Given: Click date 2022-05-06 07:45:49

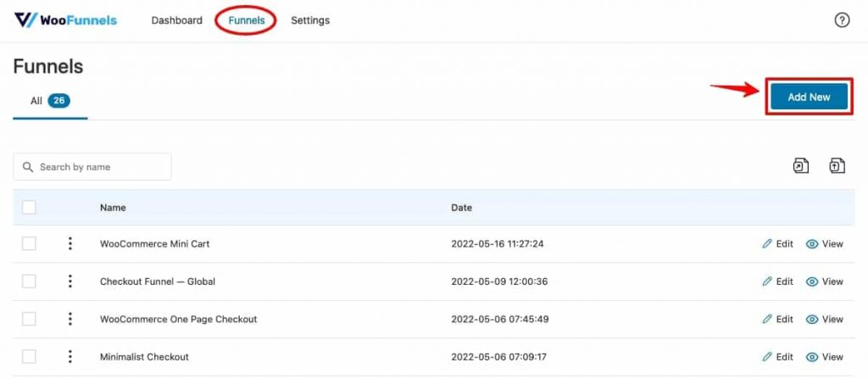Looking at the screenshot, I should [x=500, y=319].
